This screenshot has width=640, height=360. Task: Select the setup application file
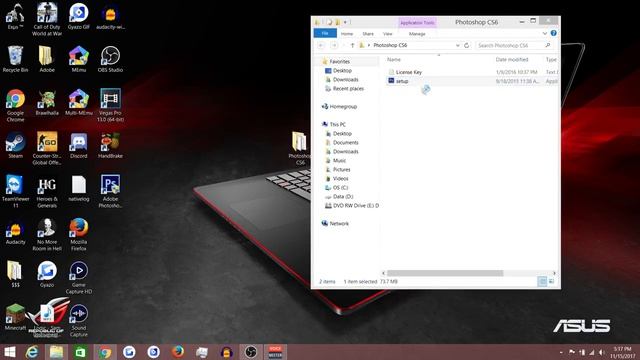402,81
